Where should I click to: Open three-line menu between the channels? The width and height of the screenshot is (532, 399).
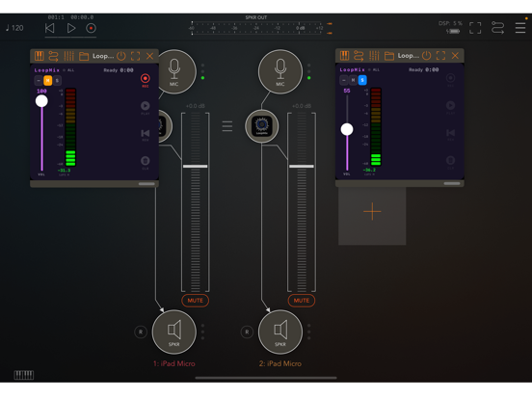[x=227, y=126]
